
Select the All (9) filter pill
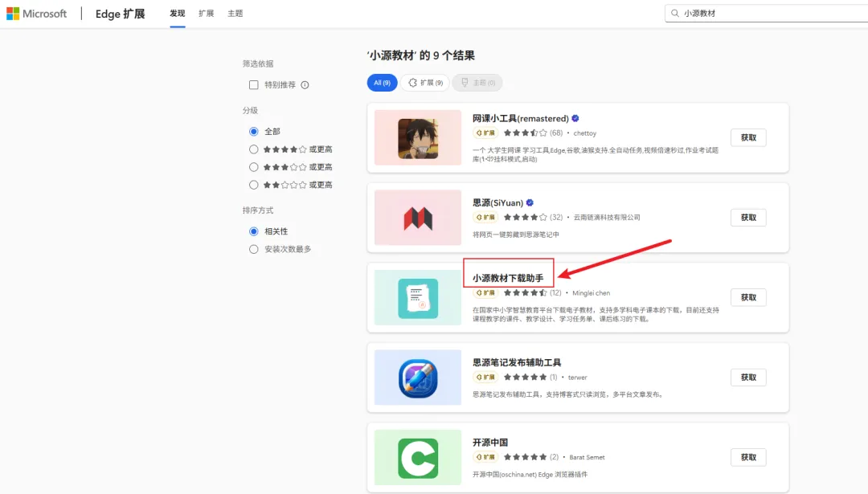coord(382,83)
